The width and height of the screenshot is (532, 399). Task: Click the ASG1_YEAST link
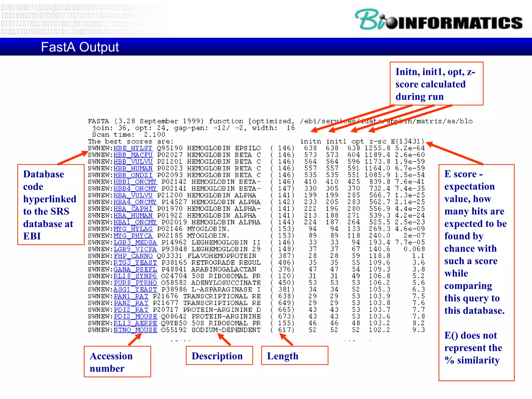click(135, 290)
